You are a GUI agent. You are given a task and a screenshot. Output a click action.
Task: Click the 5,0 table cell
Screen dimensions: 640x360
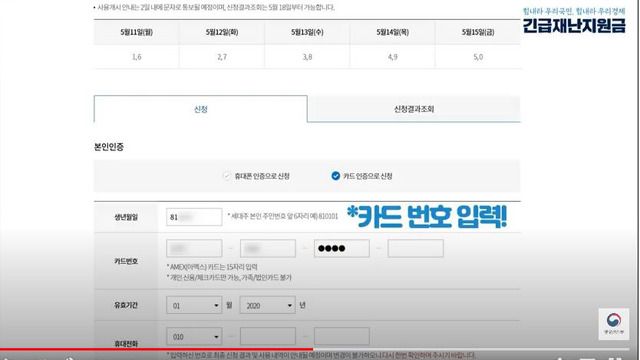(478, 57)
